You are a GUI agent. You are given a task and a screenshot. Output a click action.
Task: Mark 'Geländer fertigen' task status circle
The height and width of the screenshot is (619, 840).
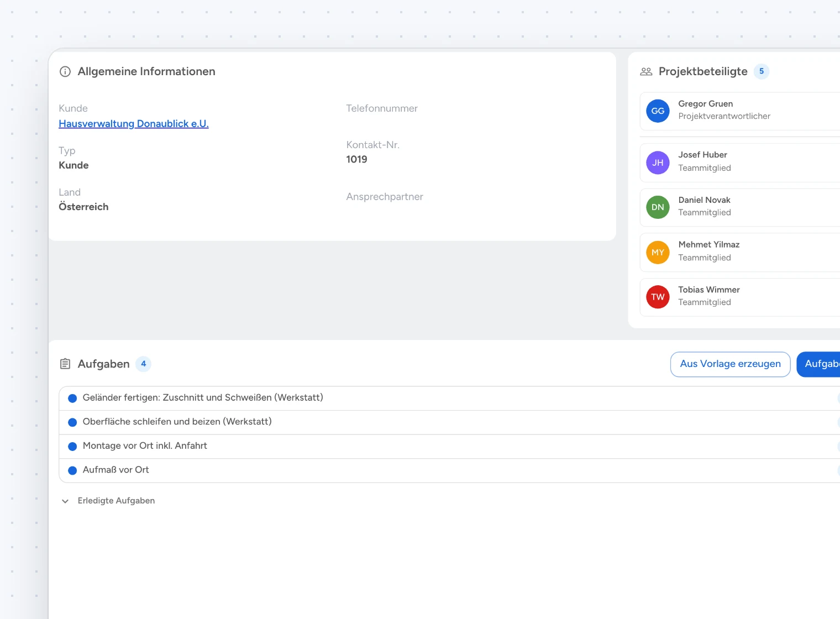click(72, 398)
